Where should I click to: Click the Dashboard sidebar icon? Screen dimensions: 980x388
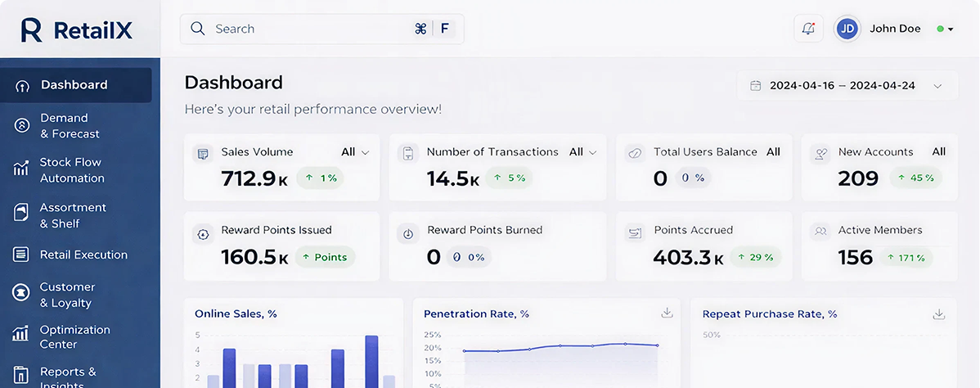[x=22, y=86]
